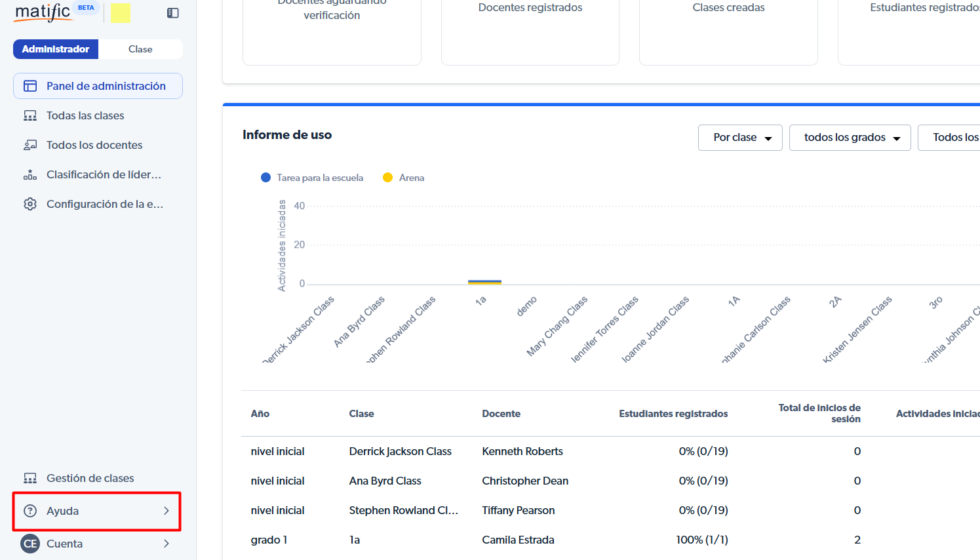Collapse the sidebar with the panel icon

tap(173, 13)
